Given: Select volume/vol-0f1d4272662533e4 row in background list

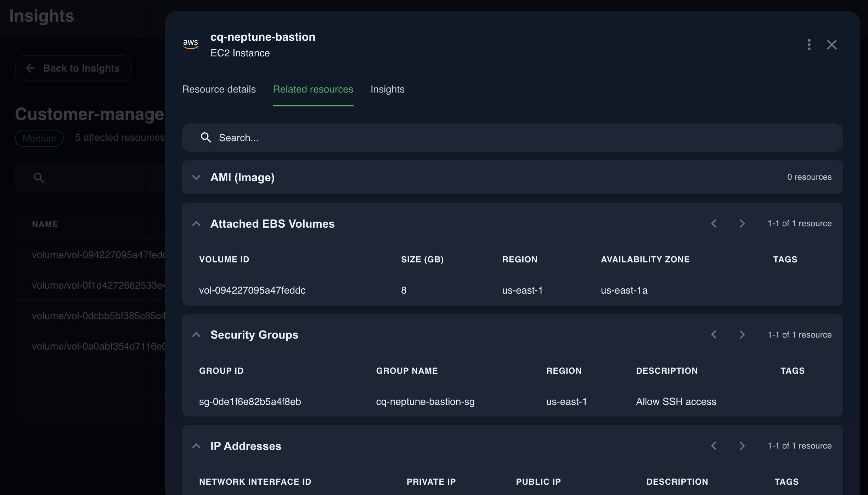Looking at the screenshot, I should (x=90, y=285).
